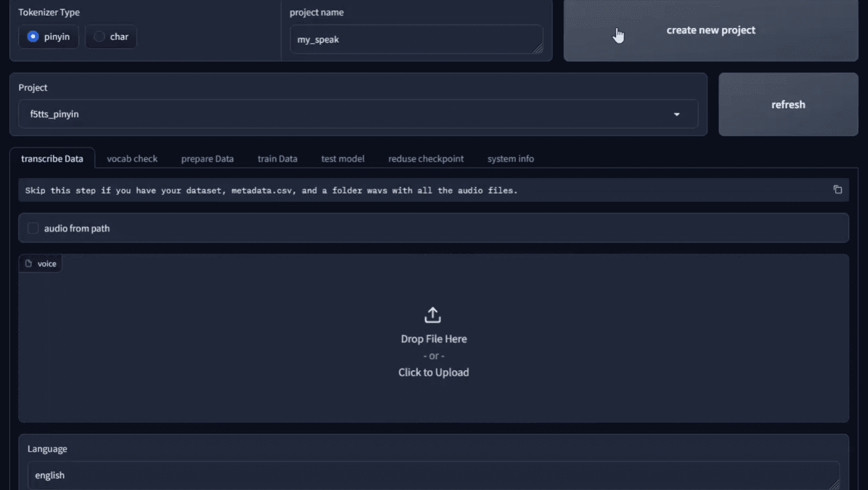Go to the train Data tab
Viewport: 868px width, 490px height.
tap(277, 159)
